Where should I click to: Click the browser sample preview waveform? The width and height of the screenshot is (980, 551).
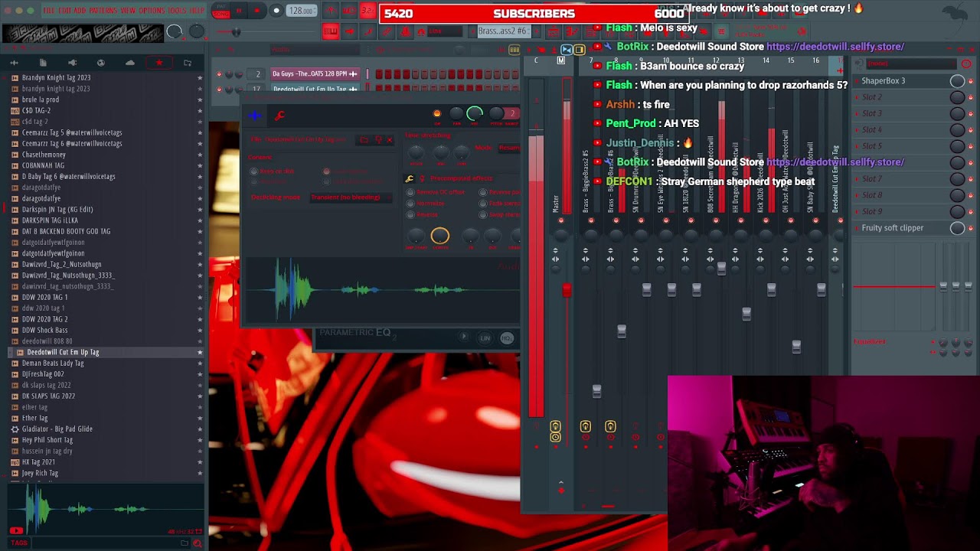(106, 509)
